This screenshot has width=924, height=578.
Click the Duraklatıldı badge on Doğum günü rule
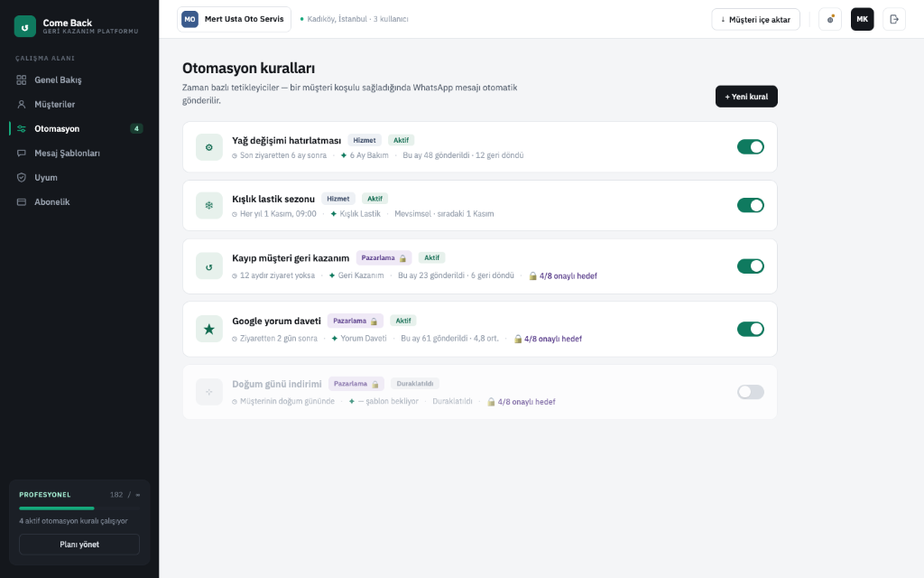point(415,384)
